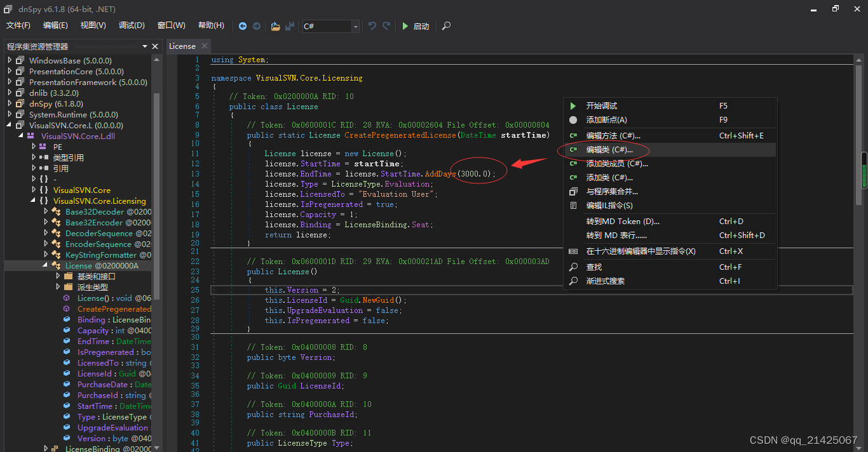Select the Version field in the tree
Screen dimensions: 868x452
coord(91,438)
